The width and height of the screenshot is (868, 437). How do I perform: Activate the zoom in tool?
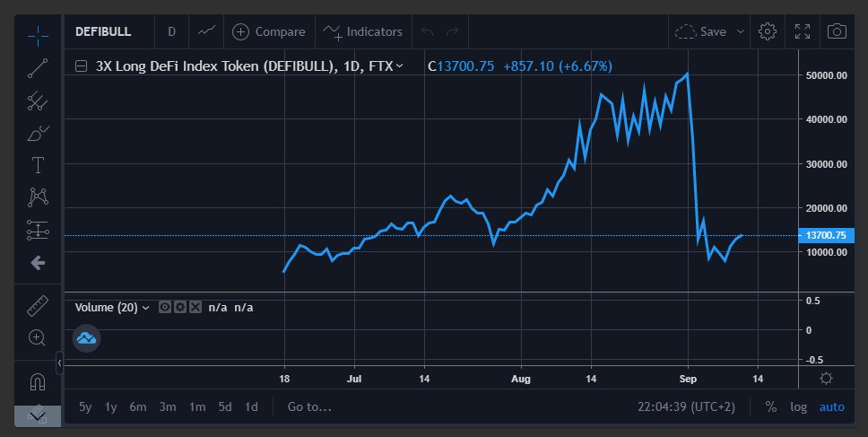click(38, 338)
